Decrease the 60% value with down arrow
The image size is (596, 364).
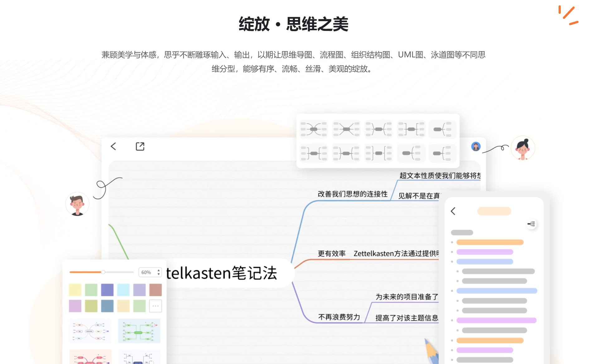point(158,274)
